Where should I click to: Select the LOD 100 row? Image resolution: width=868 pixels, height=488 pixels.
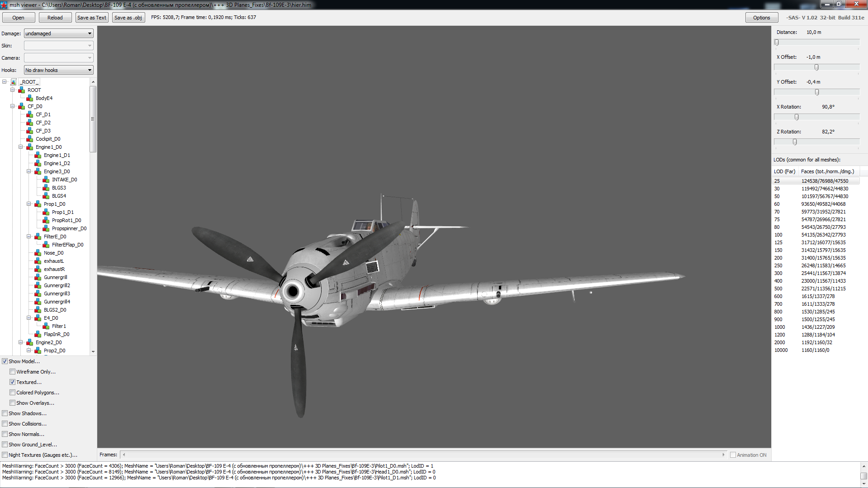coord(816,235)
